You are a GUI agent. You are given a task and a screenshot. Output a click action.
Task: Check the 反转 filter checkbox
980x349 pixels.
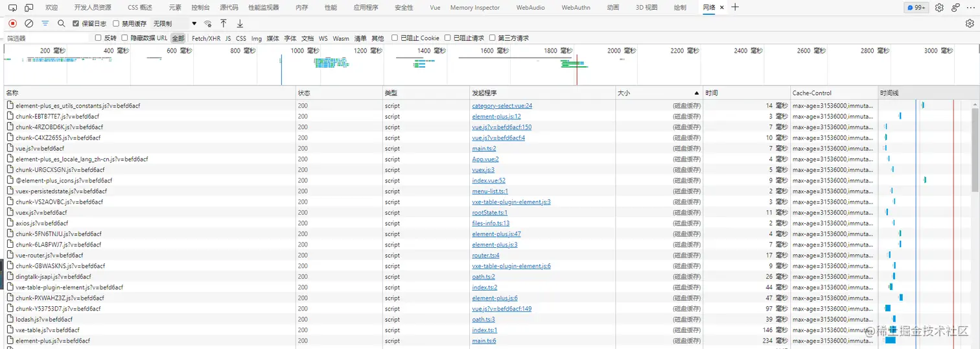[99, 38]
